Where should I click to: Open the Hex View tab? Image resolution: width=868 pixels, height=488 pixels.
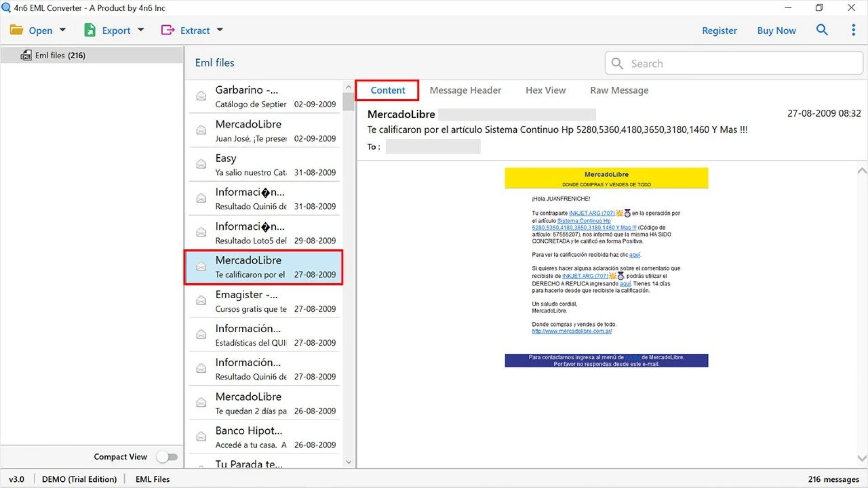[x=545, y=90]
